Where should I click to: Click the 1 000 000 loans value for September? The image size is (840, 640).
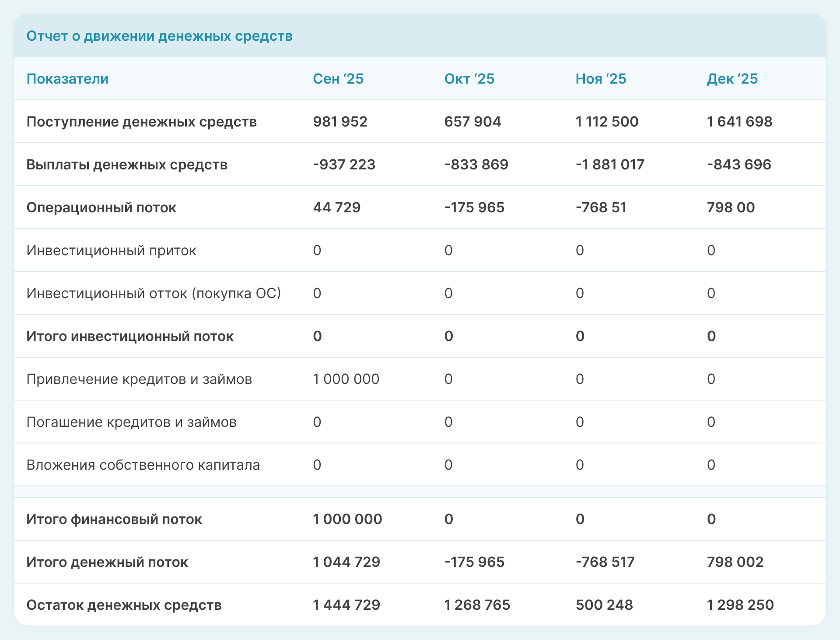(346, 379)
